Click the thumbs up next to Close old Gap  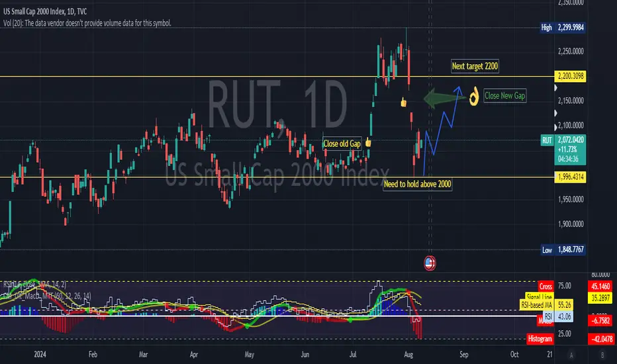pyautogui.click(x=368, y=142)
